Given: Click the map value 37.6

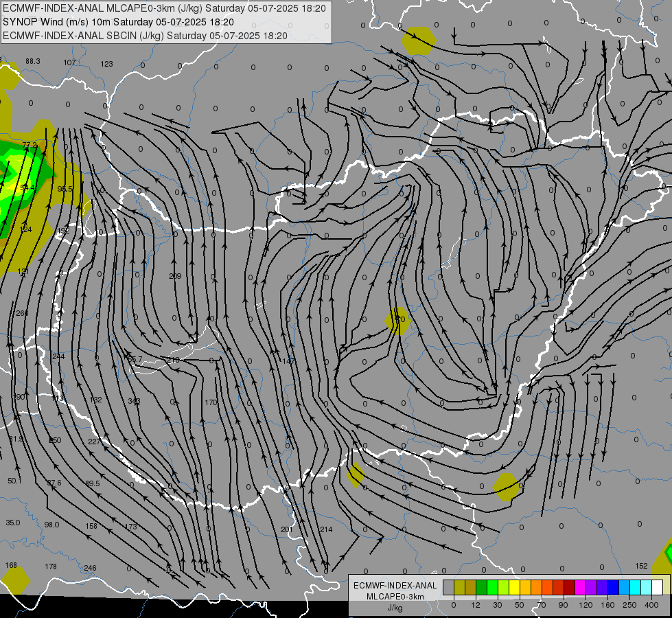Looking at the screenshot, I should (54, 483).
